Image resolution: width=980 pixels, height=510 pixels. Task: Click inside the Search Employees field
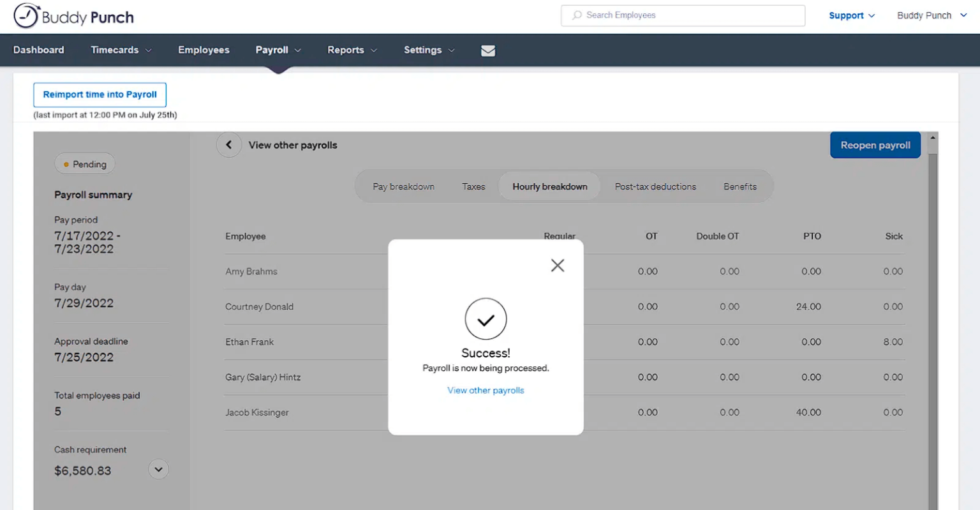[683, 15]
